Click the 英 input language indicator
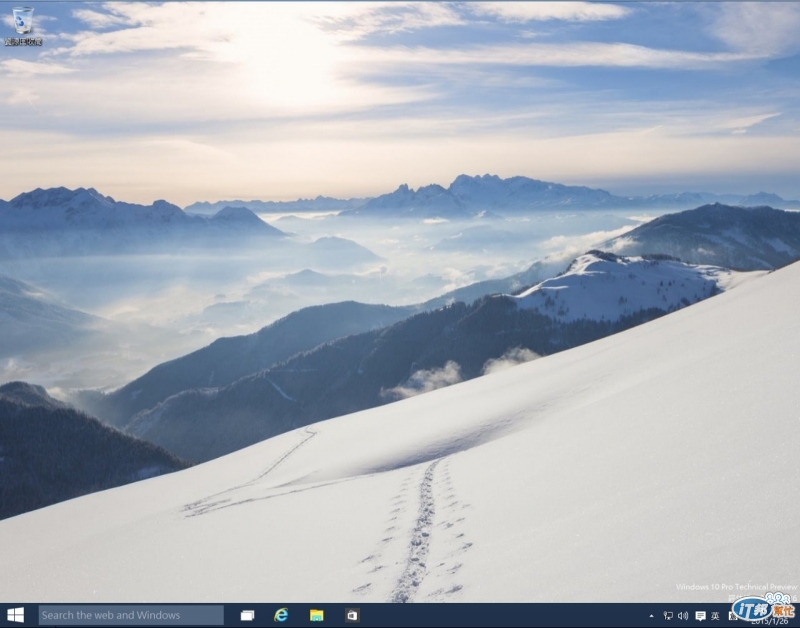Image resolution: width=800 pixels, height=628 pixels. click(715, 616)
